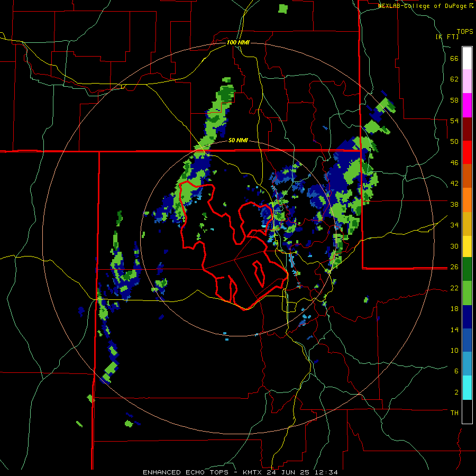Click the light blue legend swatch
This screenshot has height=476, width=476.
467,364
